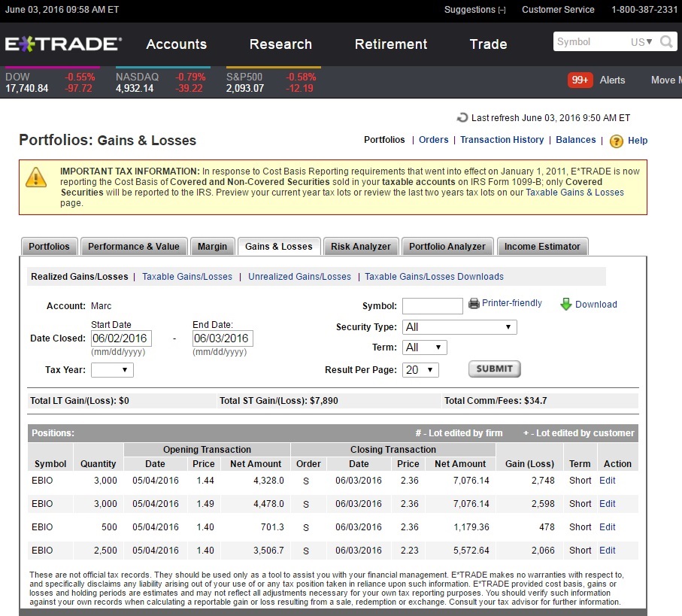Viewport: 682px width, 616px height.
Task: Open the Income Estimator tab
Action: (x=542, y=247)
